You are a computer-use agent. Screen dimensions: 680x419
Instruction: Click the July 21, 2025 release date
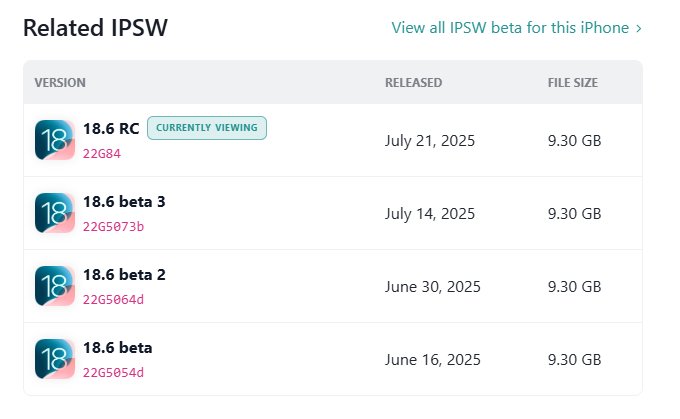(x=430, y=140)
